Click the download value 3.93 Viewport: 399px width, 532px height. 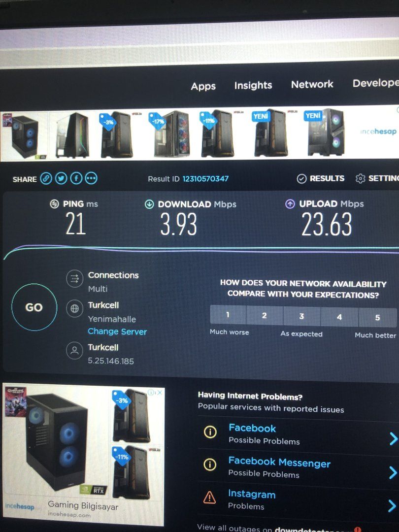tap(179, 224)
